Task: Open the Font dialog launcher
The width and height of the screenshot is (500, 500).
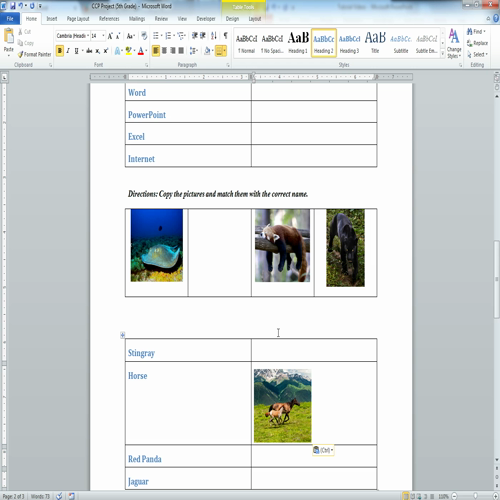Action: click(146, 65)
